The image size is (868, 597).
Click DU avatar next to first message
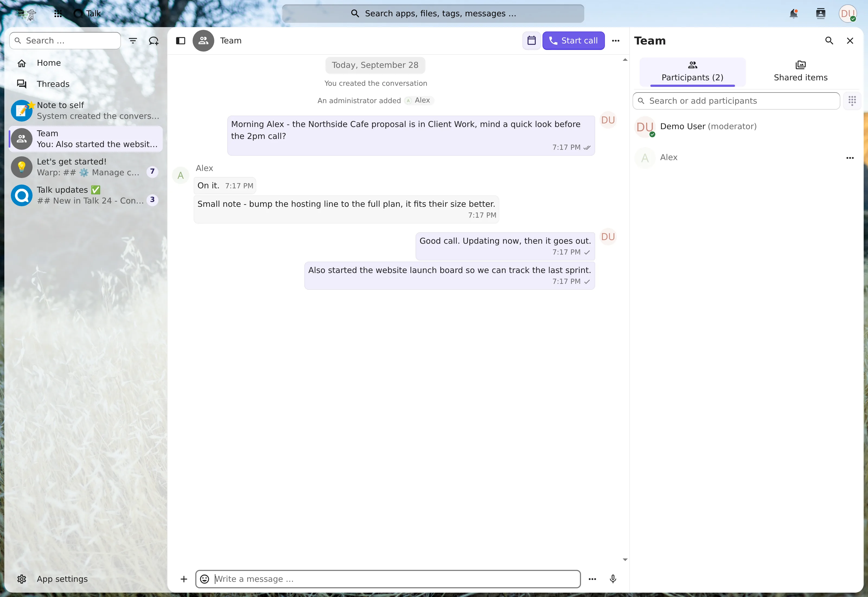pyautogui.click(x=608, y=120)
